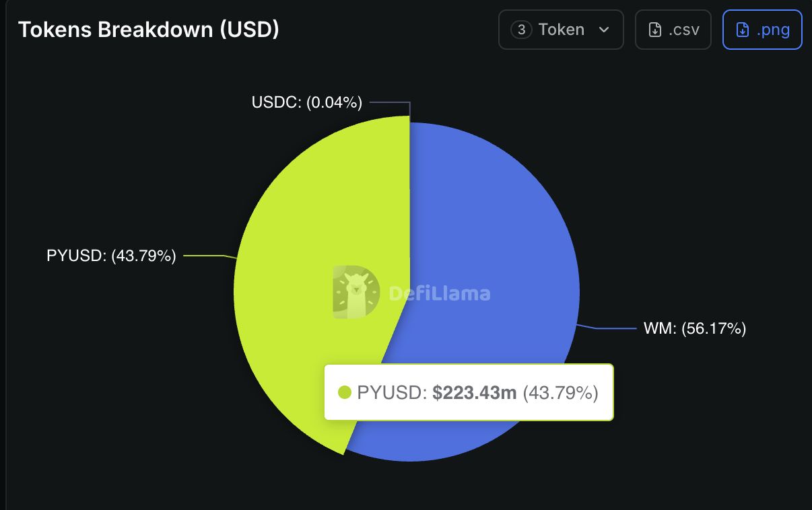Click the $223.43m value in tooltip
The image size is (812, 510).
(474, 392)
